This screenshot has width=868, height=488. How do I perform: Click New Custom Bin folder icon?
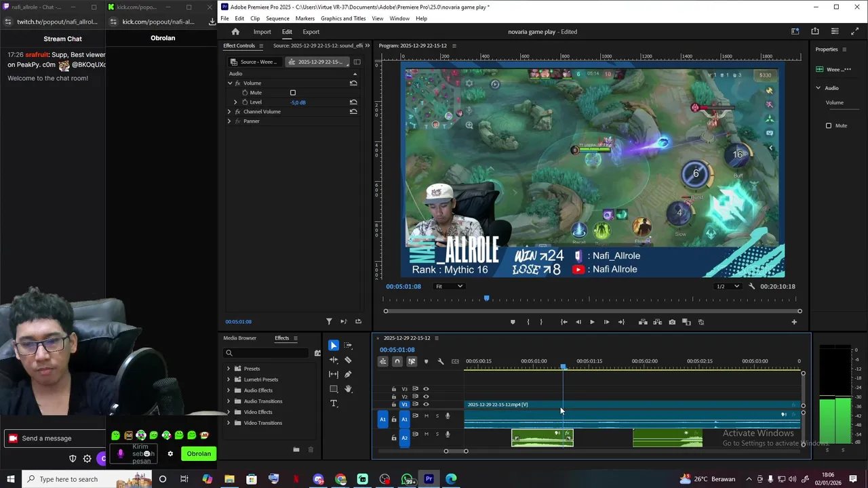coord(296,449)
